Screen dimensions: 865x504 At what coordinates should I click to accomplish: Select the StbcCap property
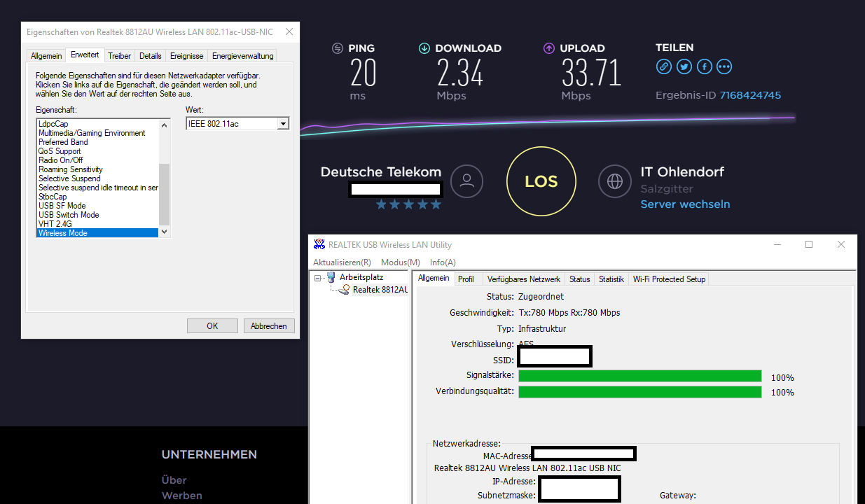97,197
